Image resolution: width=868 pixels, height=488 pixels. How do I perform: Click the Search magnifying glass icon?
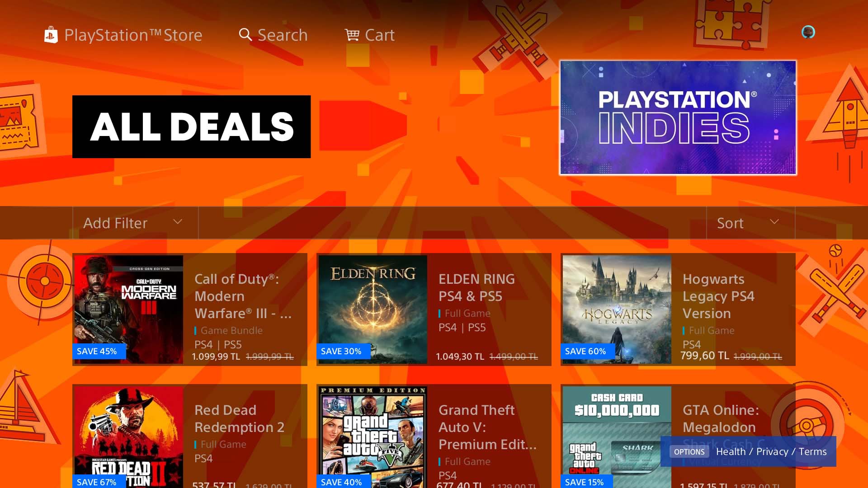245,35
